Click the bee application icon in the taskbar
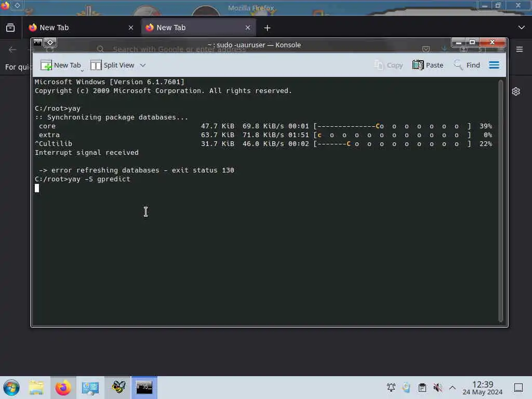 118,388
